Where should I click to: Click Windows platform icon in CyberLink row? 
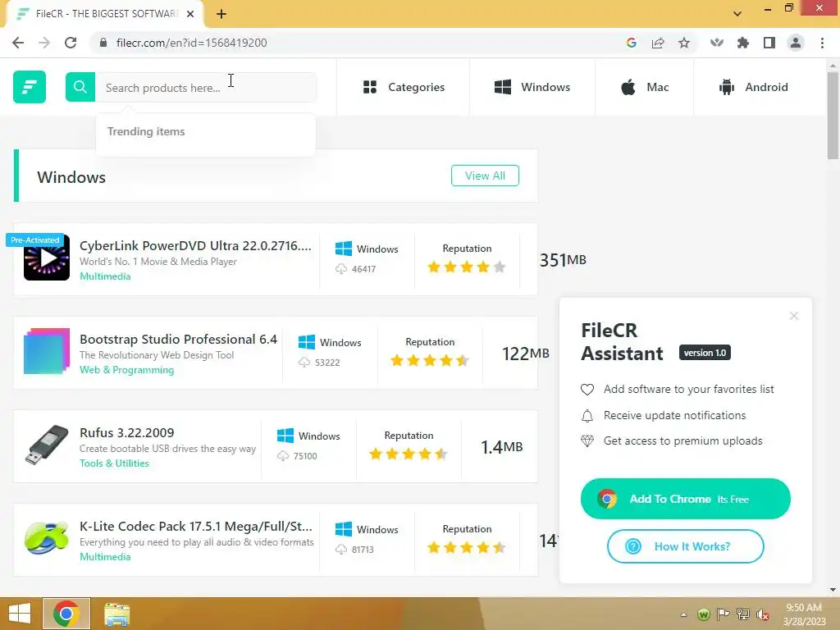click(344, 249)
